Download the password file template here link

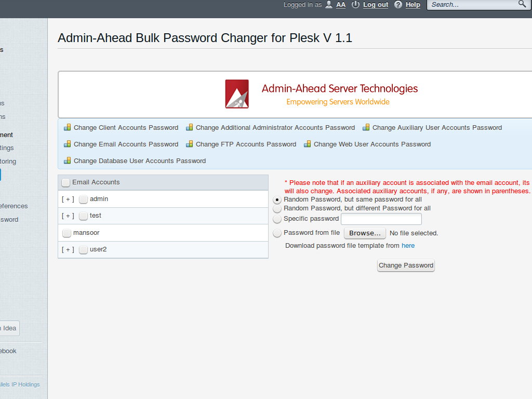(408, 245)
